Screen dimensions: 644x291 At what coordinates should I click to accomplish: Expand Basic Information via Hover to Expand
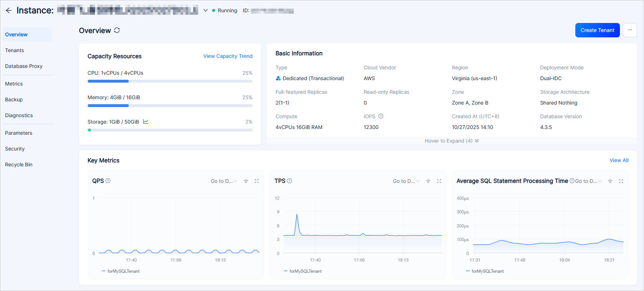452,141
